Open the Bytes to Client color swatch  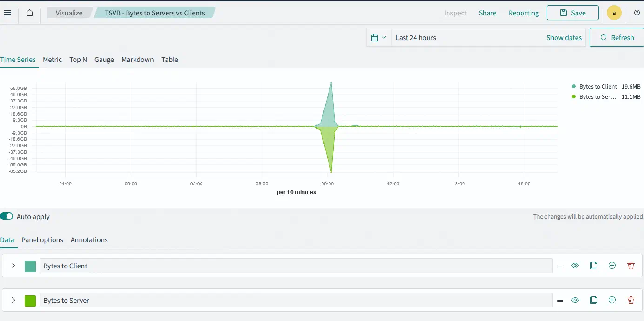[30, 266]
